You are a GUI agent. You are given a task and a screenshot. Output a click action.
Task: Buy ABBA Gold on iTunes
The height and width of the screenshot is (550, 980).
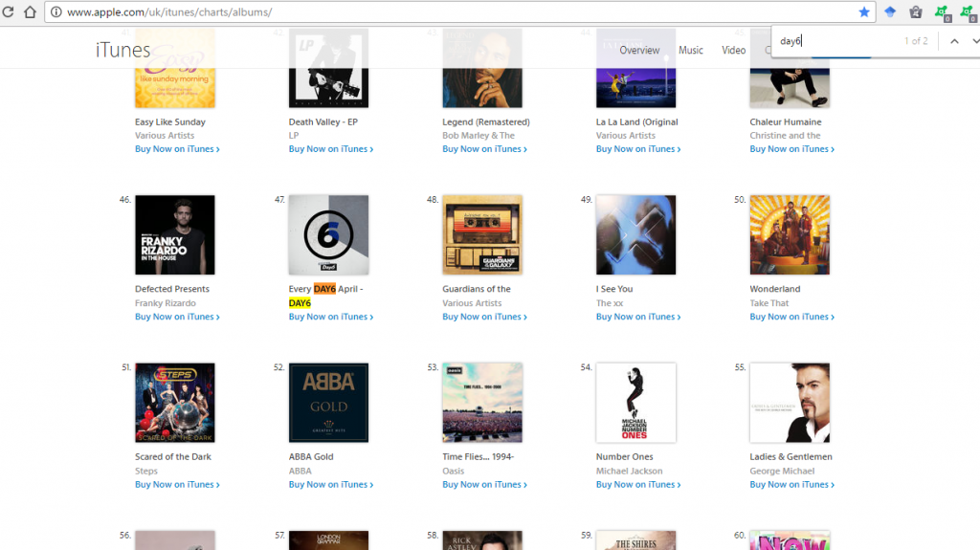pyautogui.click(x=331, y=484)
